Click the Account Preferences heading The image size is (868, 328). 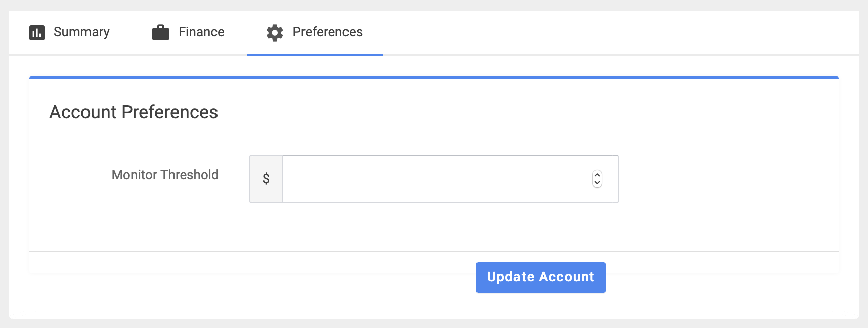[134, 112]
